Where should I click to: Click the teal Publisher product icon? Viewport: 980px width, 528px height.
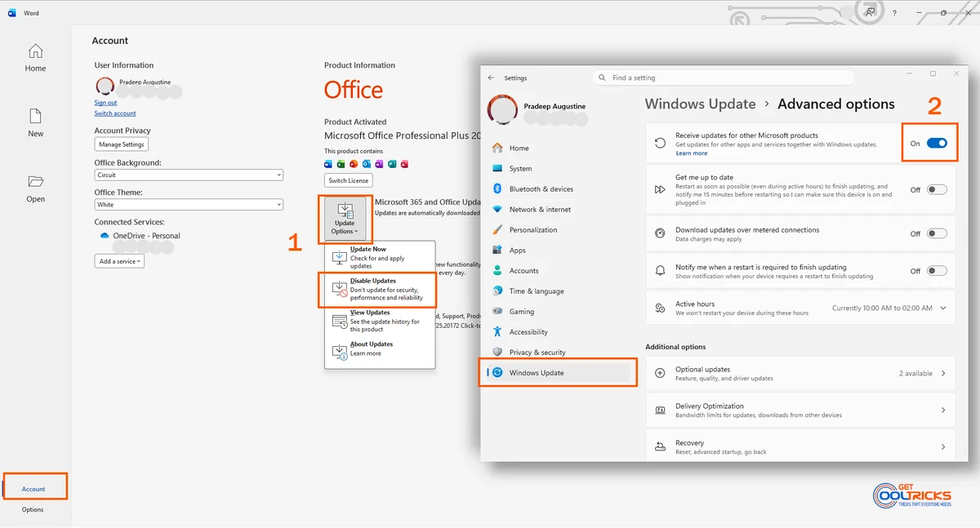point(391,164)
